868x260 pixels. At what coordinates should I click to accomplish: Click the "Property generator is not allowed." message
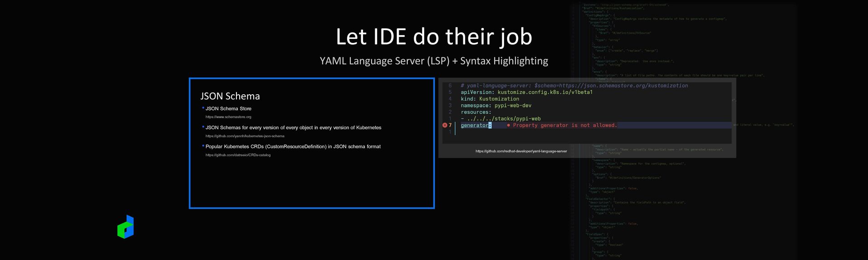point(565,125)
